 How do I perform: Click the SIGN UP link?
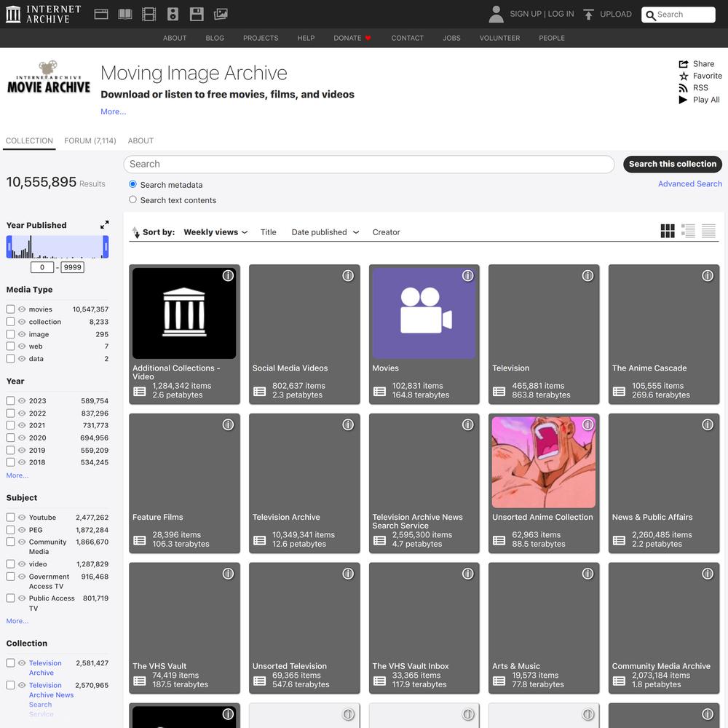click(x=526, y=14)
